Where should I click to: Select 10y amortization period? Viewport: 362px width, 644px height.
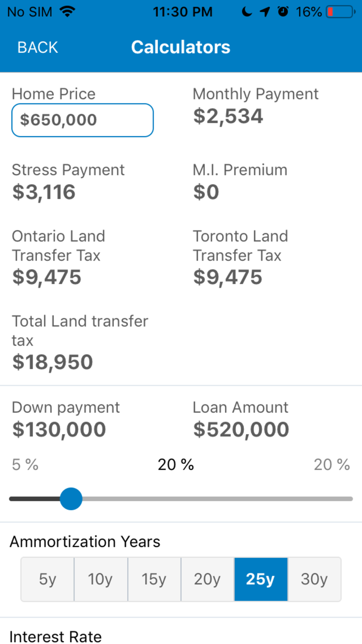[x=101, y=579]
